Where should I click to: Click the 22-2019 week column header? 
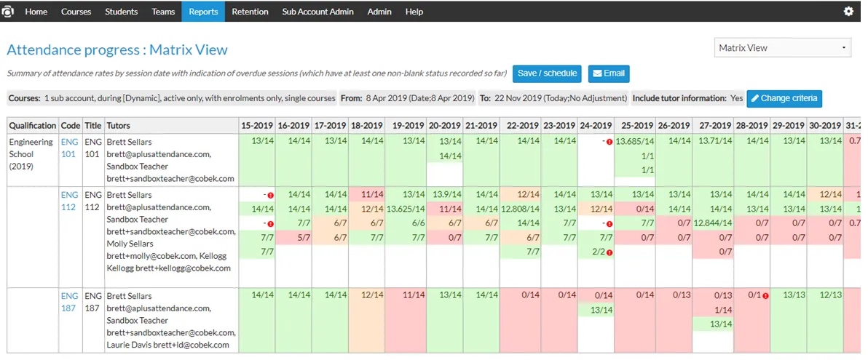[x=521, y=126]
